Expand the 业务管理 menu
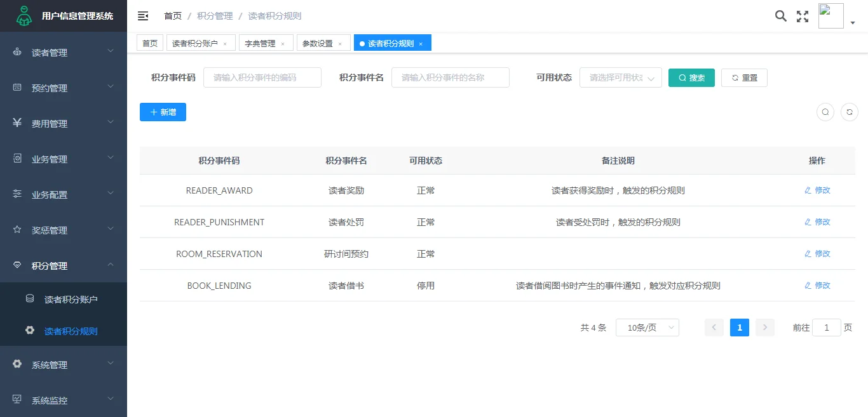The height and width of the screenshot is (417, 868). pyautogui.click(x=64, y=159)
